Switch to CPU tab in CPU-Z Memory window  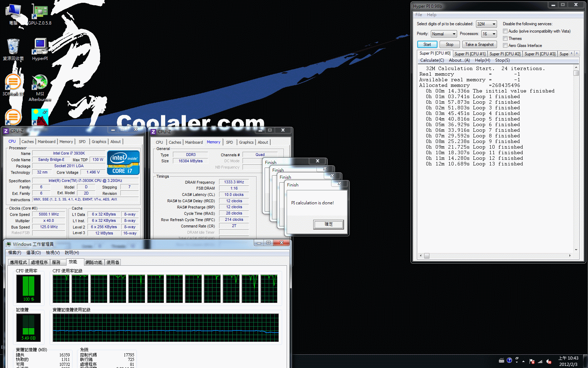click(159, 142)
